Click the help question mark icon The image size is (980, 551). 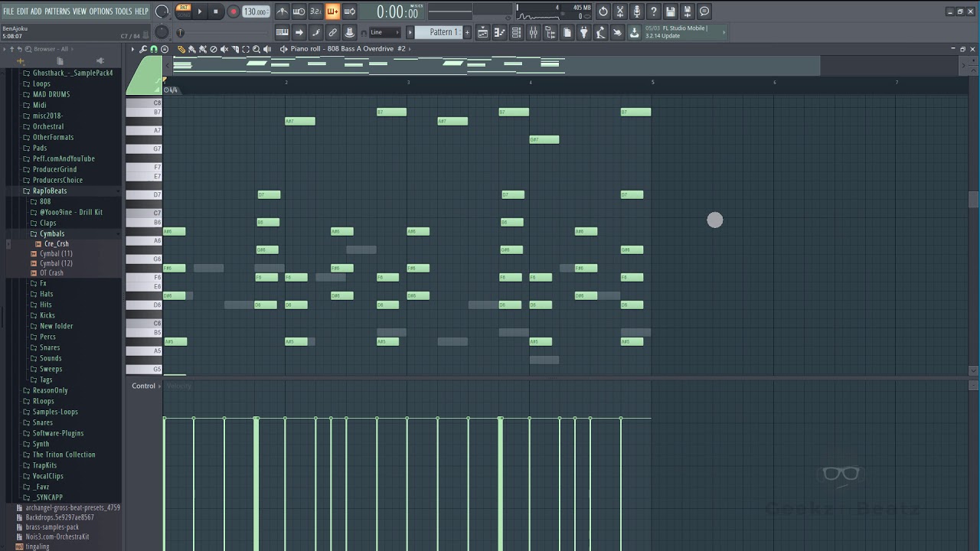coord(654,11)
